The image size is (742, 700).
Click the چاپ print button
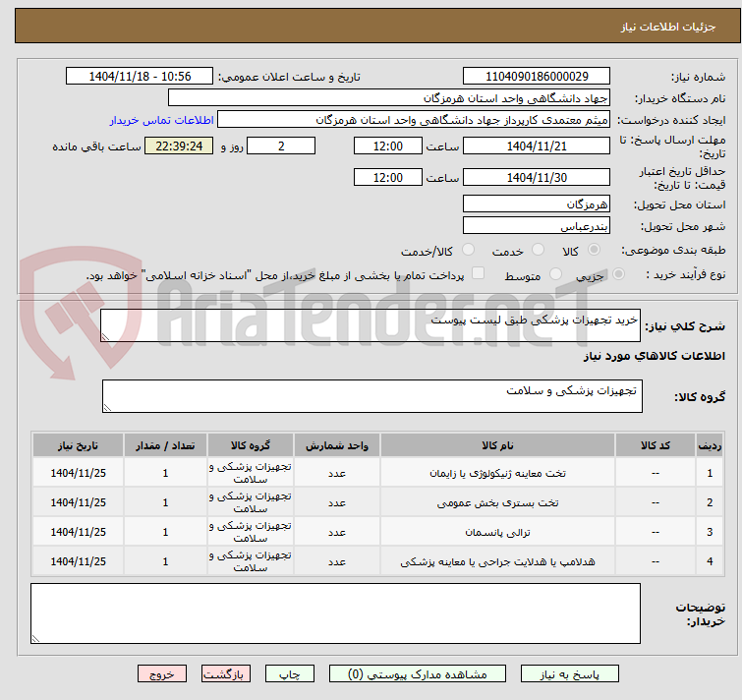coord(290,674)
